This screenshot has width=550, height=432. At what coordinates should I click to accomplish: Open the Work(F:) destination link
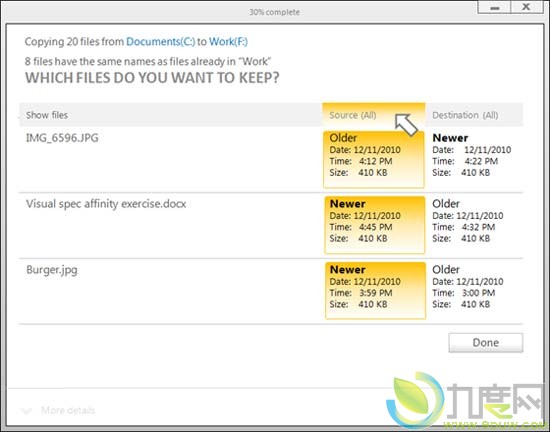coord(228,41)
